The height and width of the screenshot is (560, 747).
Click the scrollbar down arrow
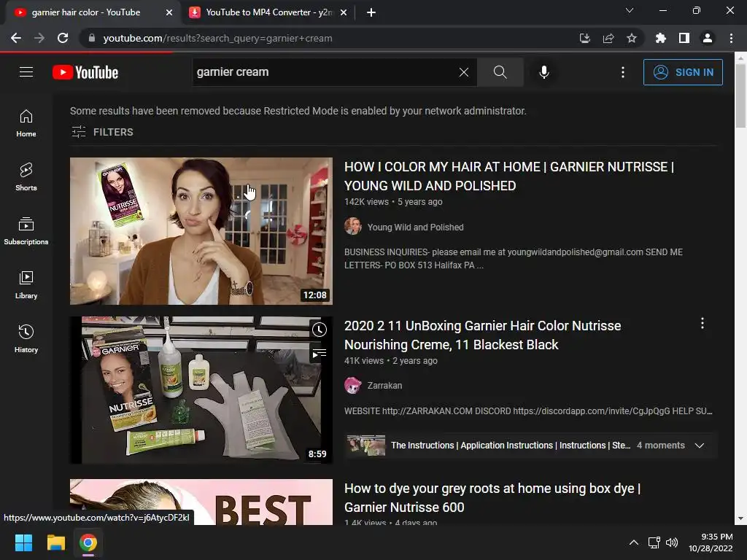(740, 518)
